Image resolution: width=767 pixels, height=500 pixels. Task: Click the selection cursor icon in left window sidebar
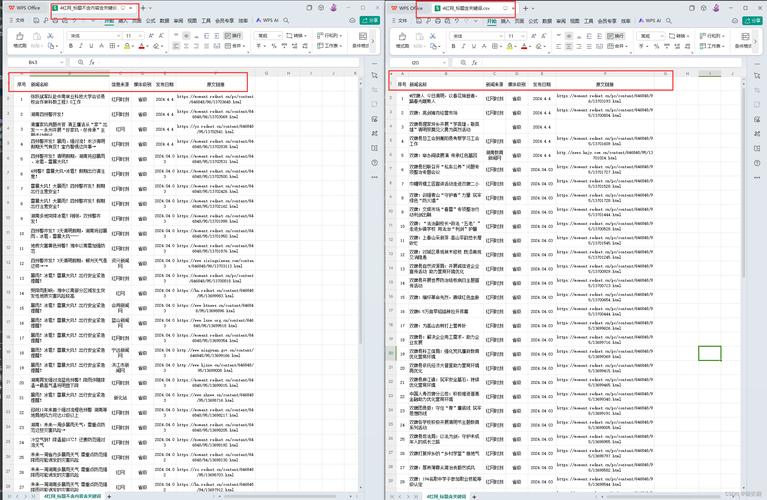tap(374, 75)
